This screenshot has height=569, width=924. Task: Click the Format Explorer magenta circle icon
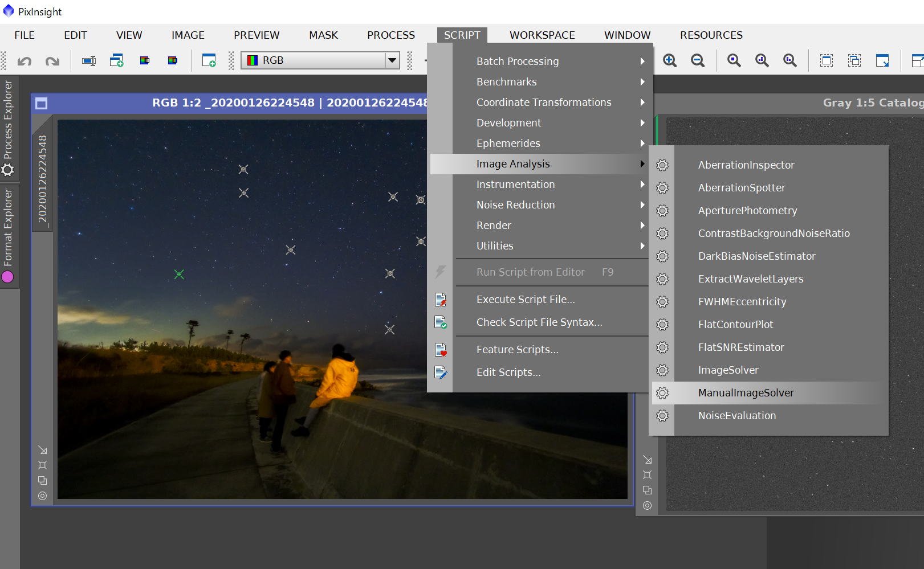(x=8, y=277)
